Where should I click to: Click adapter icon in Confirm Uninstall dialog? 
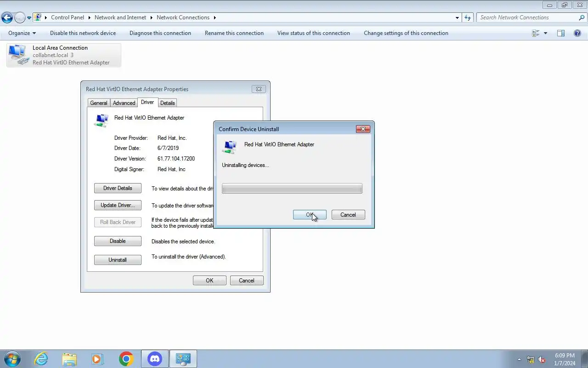pyautogui.click(x=230, y=147)
